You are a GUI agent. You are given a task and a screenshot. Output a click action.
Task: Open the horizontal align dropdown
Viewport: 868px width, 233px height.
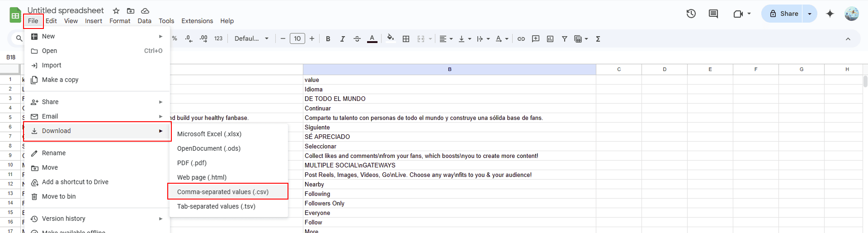446,39
